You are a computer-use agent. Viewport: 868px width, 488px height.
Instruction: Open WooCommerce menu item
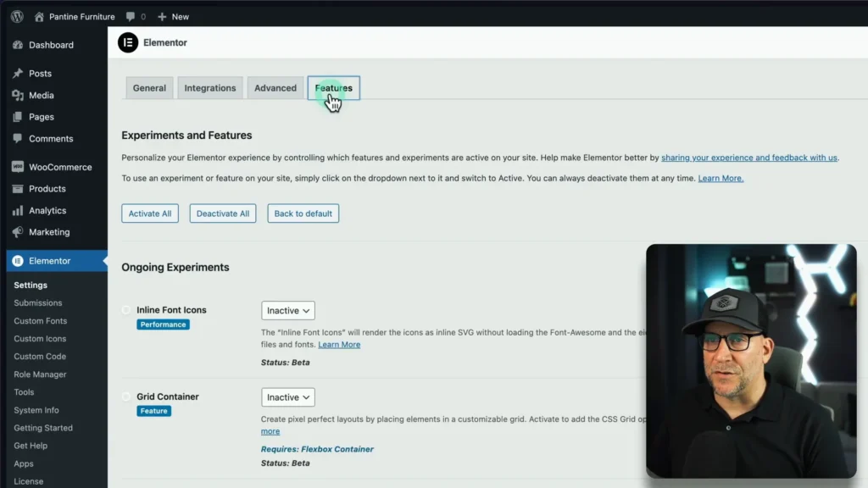pos(60,167)
